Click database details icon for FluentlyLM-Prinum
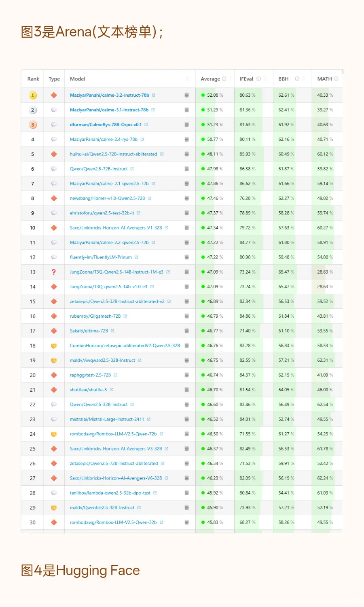364x607 pixels. pyautogui.click(x=186, y=257)
